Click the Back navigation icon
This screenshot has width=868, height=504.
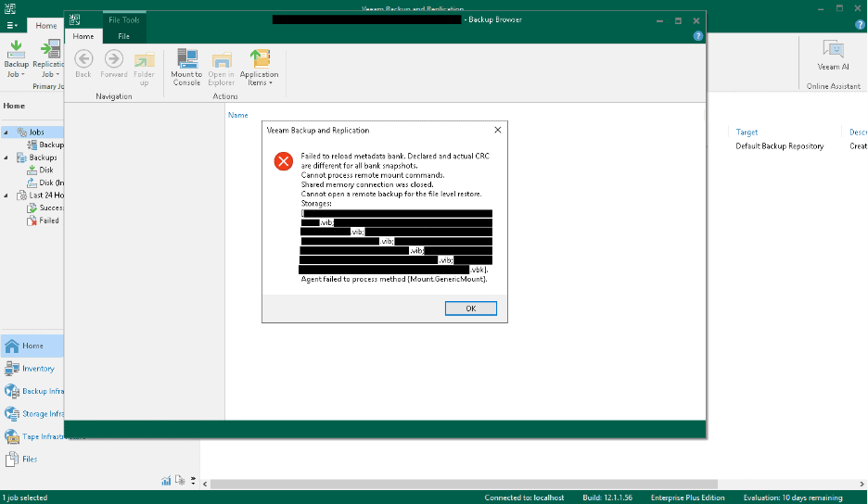pyautogui.click(x=83, y=58)
